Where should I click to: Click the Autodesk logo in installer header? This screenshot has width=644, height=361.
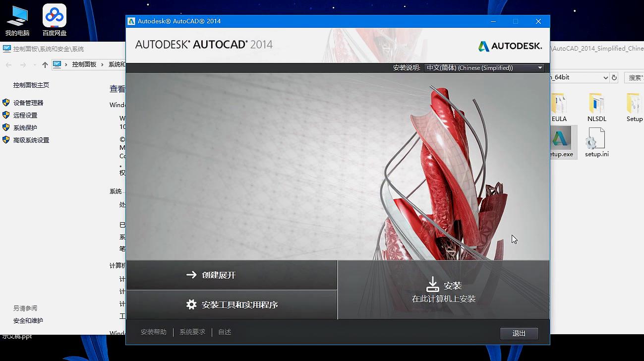coord(510,46)
